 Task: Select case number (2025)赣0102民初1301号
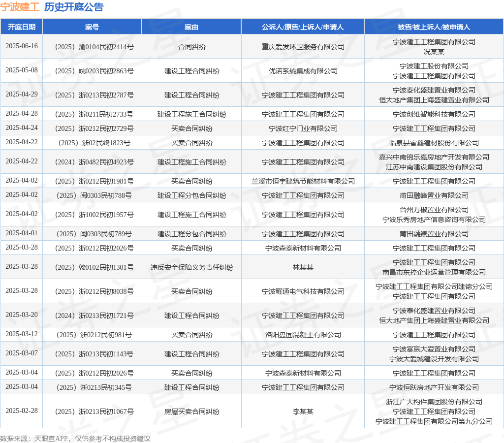pyautogui.click(x=94, y=267)
